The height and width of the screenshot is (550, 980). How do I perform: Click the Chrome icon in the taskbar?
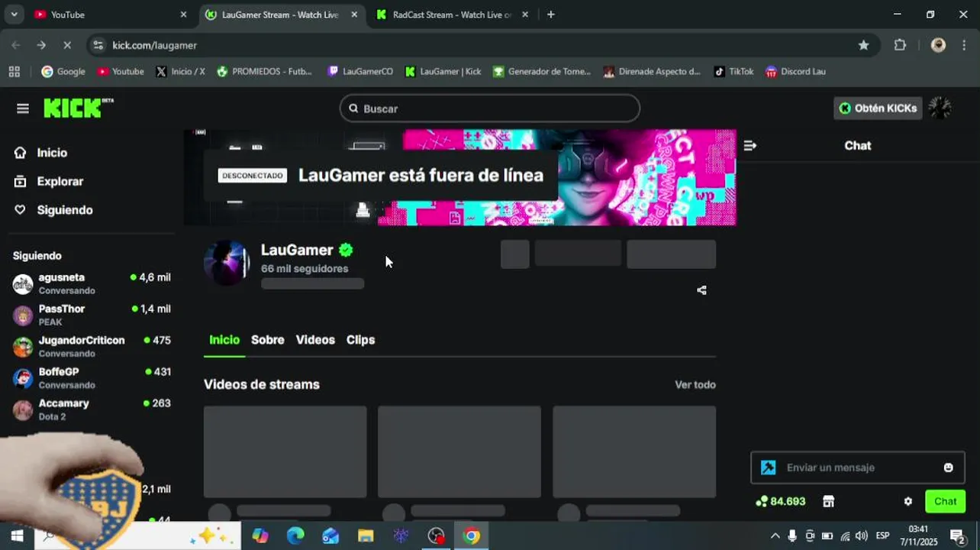coord(471,535)
